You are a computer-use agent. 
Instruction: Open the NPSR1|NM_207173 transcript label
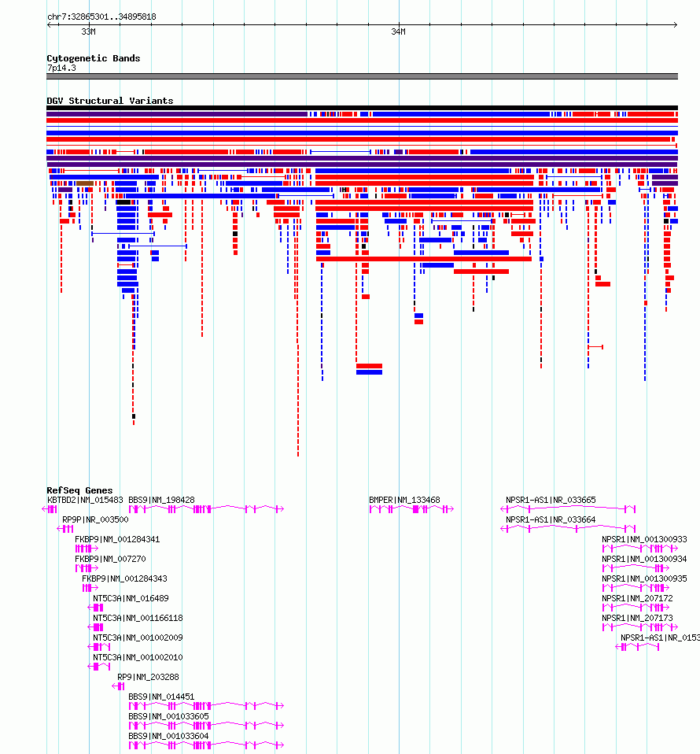[638, 619]
